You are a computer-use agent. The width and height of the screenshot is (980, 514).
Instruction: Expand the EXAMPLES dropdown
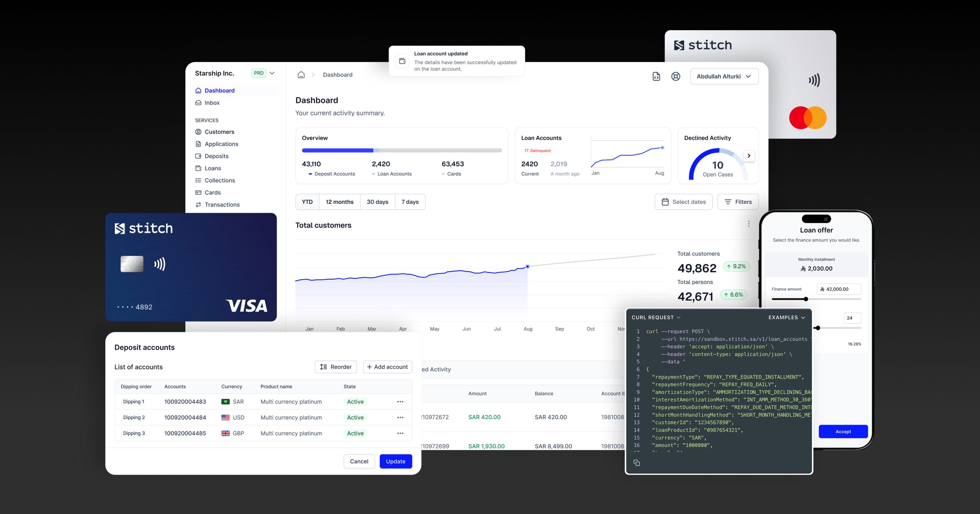(787, 318)
